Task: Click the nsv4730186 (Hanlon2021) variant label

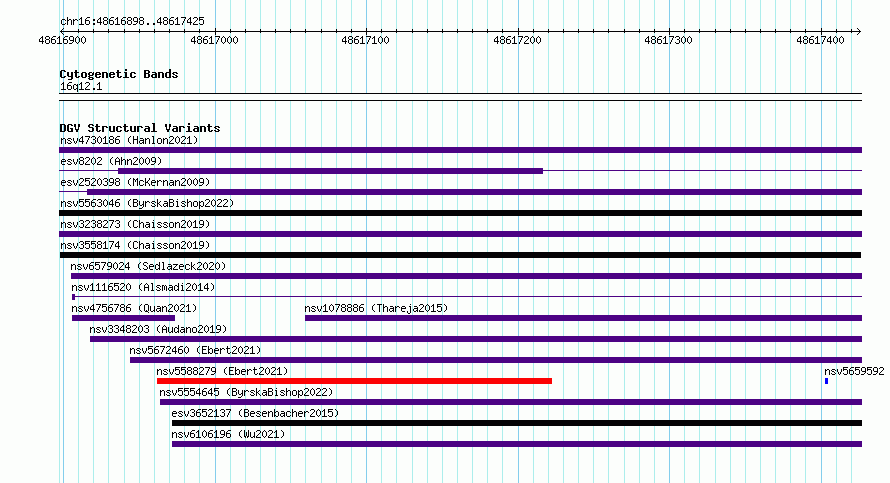Action: [129, 140]
